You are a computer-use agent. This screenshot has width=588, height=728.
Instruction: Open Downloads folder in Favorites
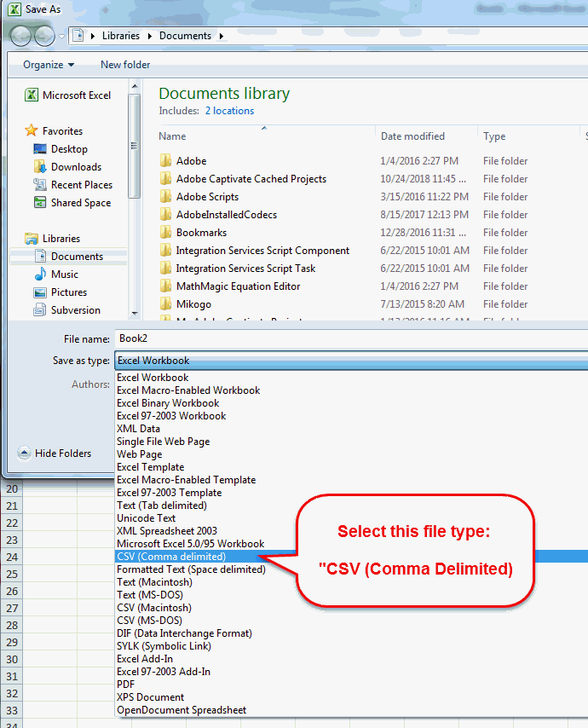(x=67, y=167)
